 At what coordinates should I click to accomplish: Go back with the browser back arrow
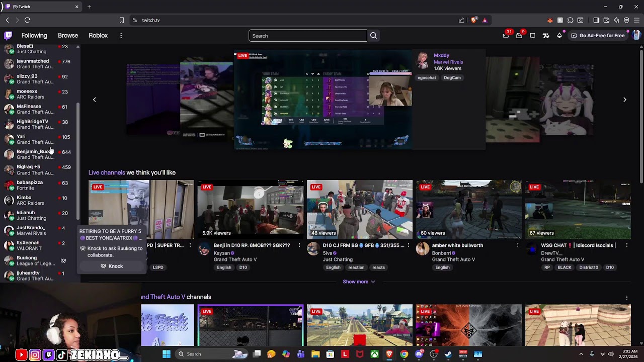7,20
